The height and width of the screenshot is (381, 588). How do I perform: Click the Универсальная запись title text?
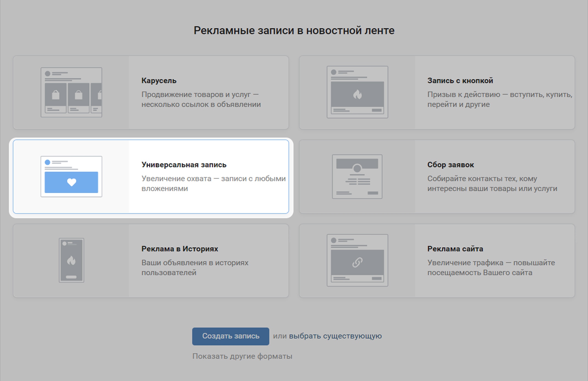[x=184, y=165]
